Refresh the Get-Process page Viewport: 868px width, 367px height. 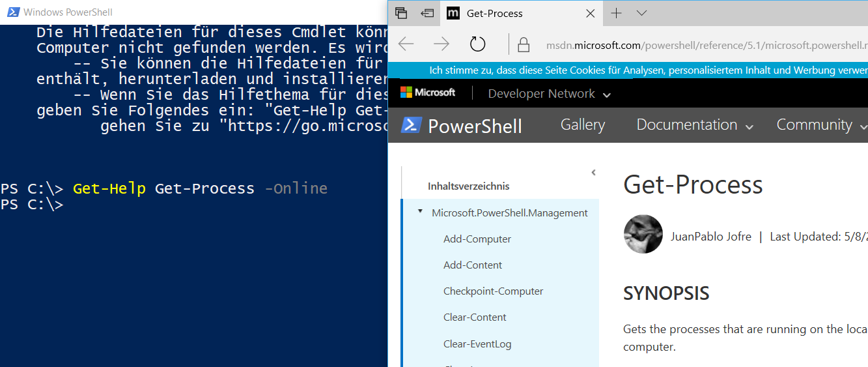[478, 44]
